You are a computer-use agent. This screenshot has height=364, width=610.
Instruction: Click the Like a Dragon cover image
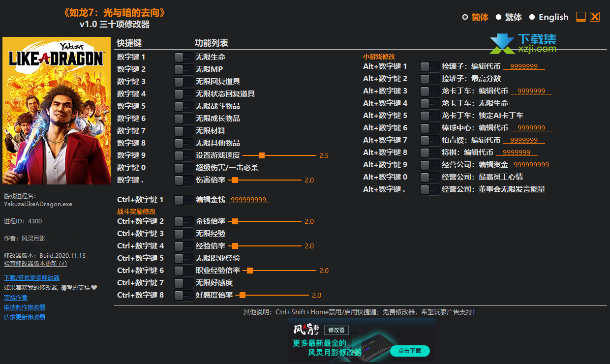[57, 111]
